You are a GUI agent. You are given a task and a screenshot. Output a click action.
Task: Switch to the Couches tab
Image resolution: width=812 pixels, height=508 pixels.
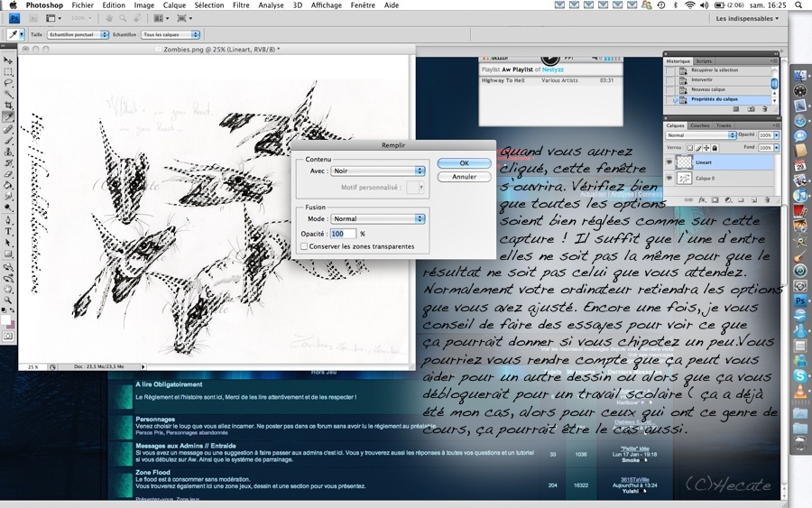coord(699,125)
